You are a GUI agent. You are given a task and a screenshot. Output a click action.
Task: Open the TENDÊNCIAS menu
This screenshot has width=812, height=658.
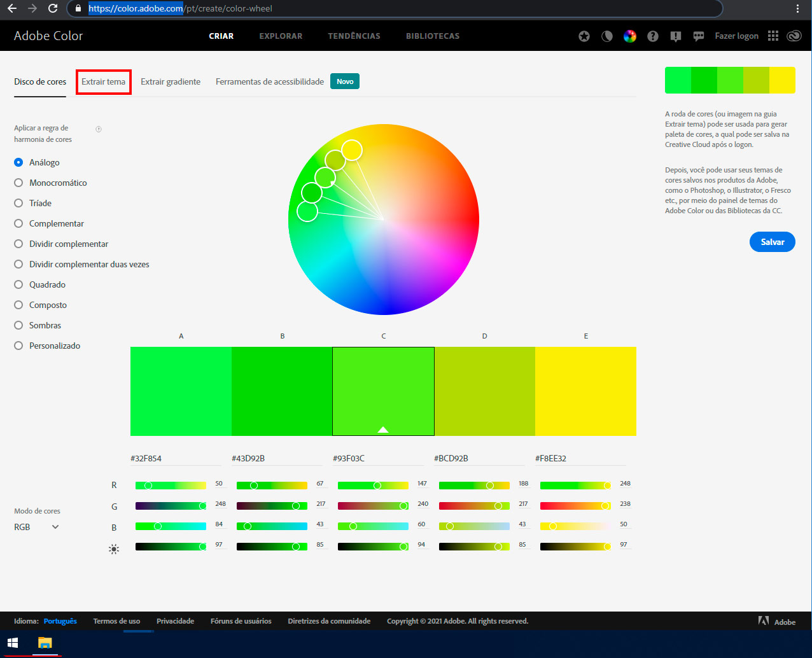coord(354,36)
